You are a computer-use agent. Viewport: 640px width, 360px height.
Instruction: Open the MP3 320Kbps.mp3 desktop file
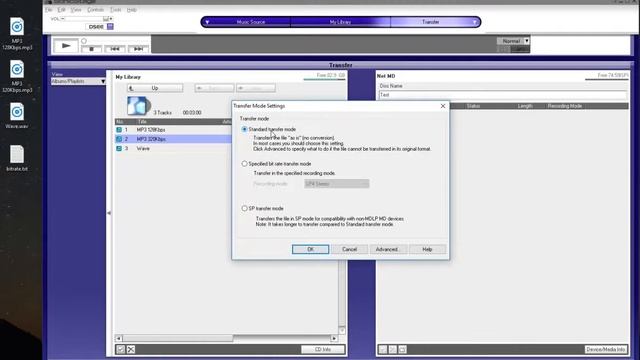click(x=17, y=76)
